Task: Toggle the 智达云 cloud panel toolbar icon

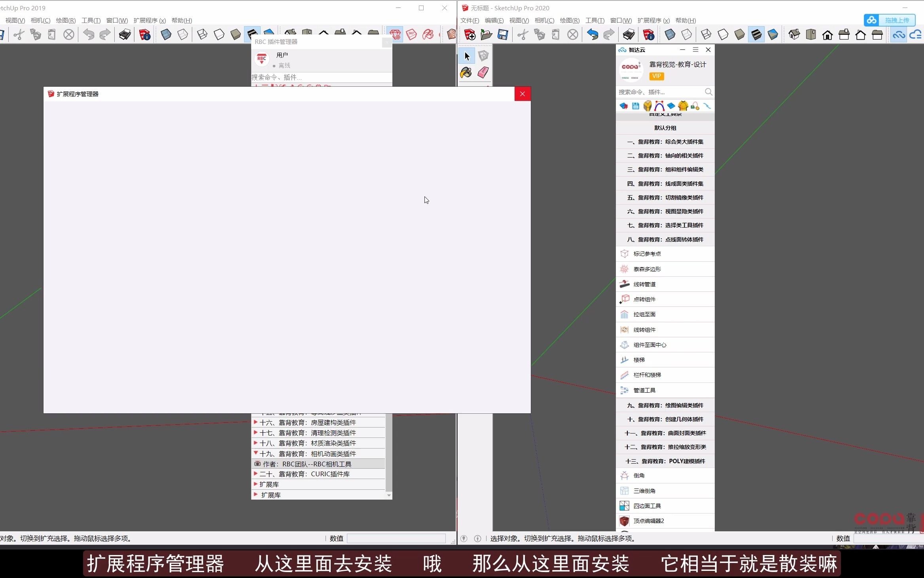Action: pyautogui.click(x=898, y=35)
